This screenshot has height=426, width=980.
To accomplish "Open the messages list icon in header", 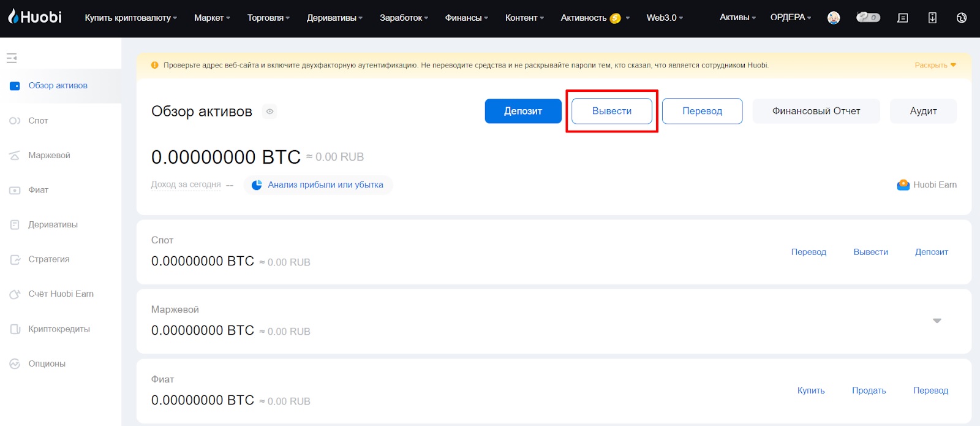I will [903, 18].
